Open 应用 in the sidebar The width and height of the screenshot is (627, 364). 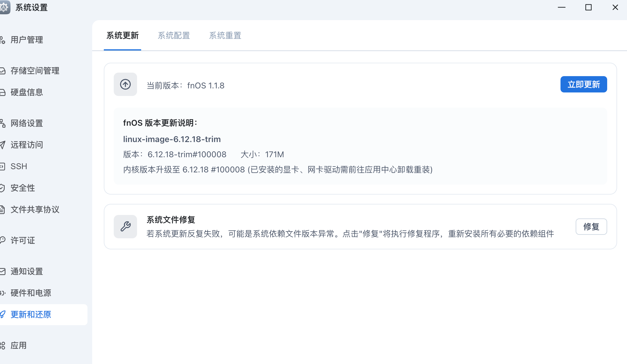point(19,345)
